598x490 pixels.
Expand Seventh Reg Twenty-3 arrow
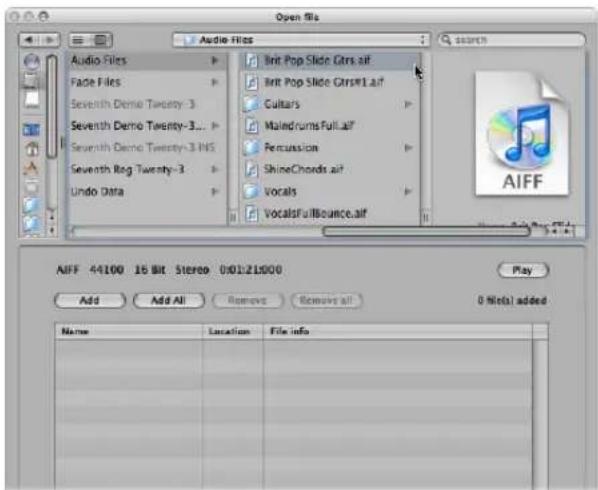click(215, 169)
